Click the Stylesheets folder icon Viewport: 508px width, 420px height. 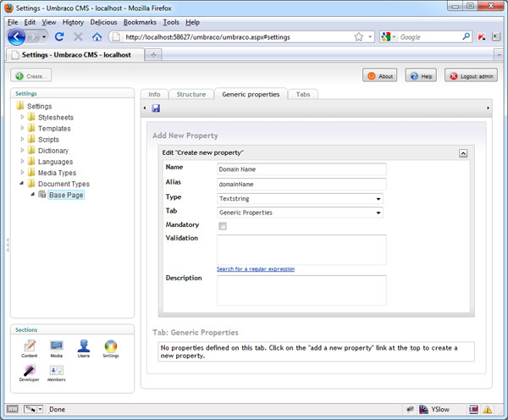[31, 117]
